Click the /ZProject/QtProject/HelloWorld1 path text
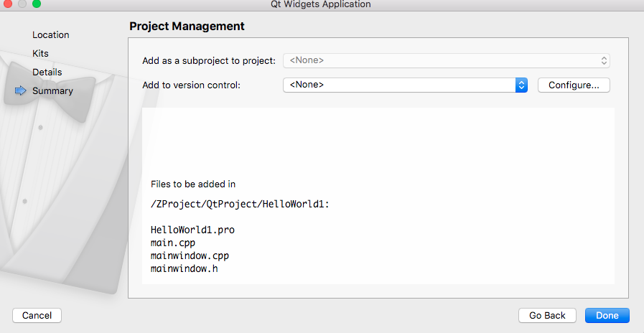Viewport: 644px width, 333px height. coord(240,204)
